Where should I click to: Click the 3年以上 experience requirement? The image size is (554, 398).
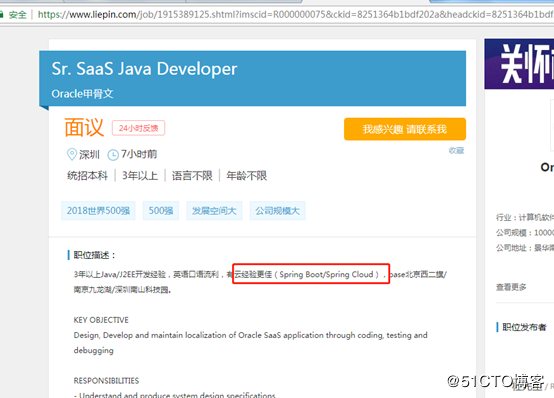pyautogui.click(x=140, y=175)
